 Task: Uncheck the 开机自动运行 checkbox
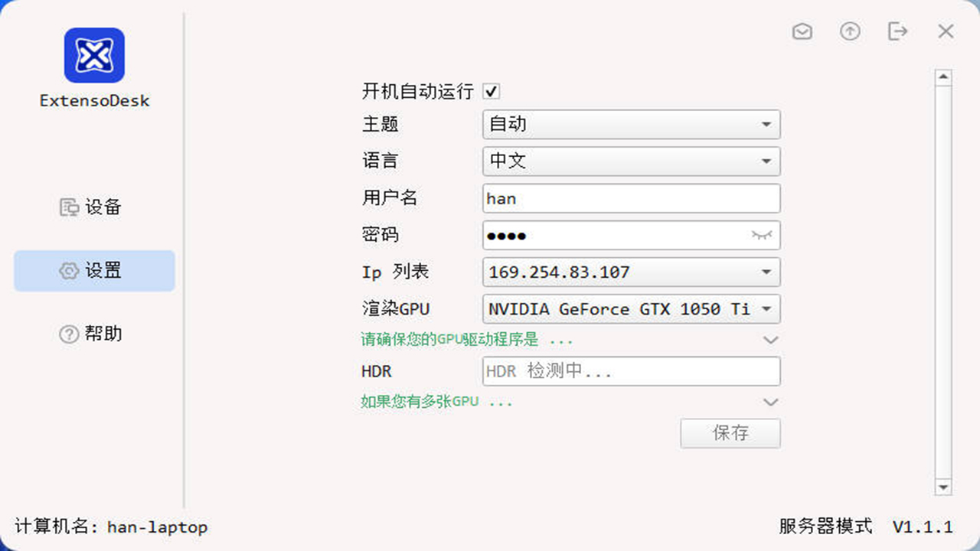click(x=491, y=90)
